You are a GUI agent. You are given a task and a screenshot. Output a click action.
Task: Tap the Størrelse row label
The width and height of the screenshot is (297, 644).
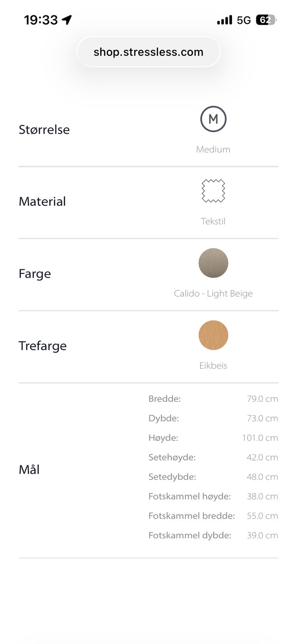click(44, 130)
